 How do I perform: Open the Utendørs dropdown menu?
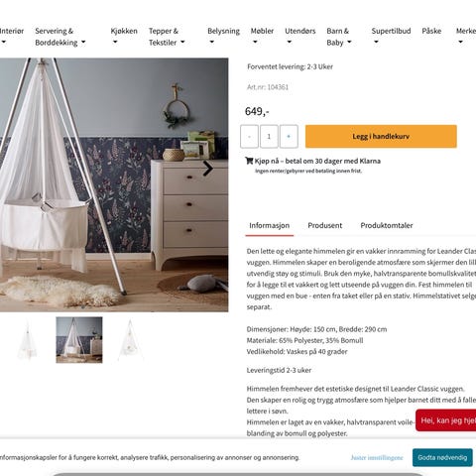[300, 36]
